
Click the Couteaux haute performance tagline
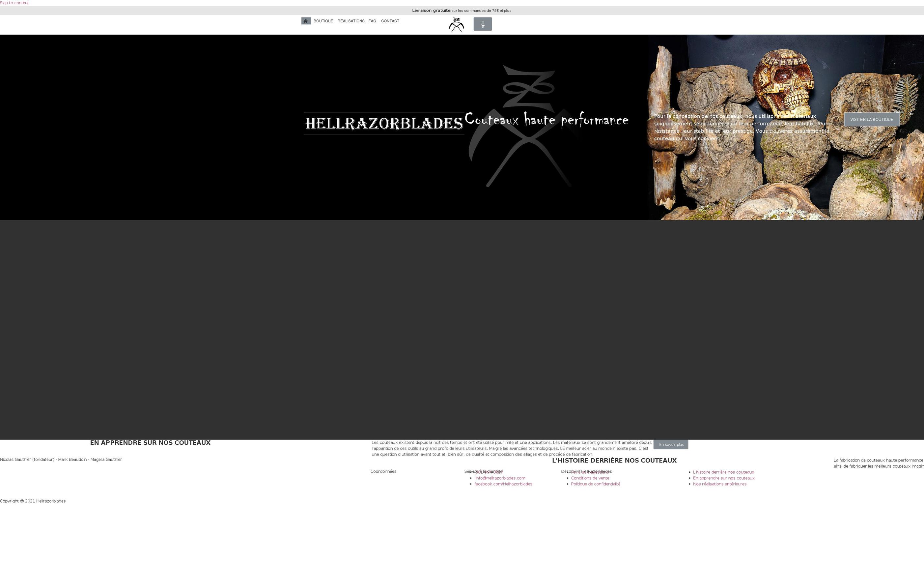(x=546, y=120)
